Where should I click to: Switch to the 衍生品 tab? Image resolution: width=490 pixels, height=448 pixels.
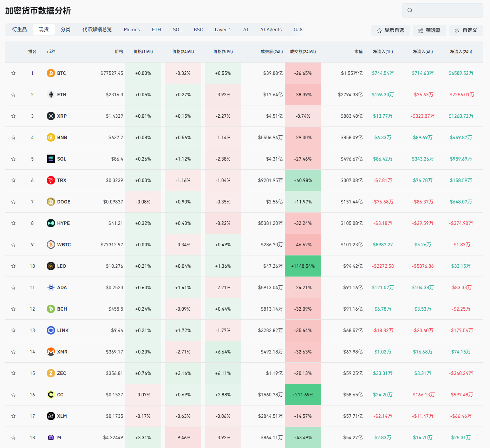[19, 30]
